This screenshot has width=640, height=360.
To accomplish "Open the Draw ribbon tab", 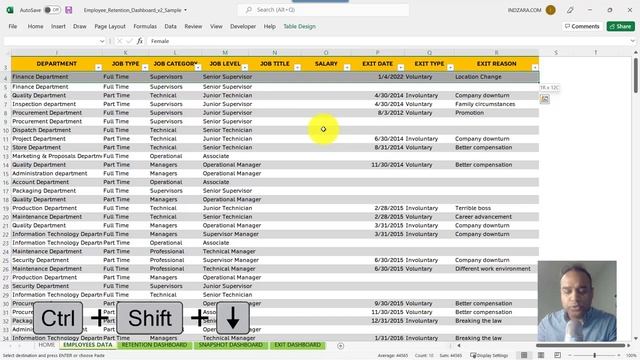I will (x=80, y=26).
